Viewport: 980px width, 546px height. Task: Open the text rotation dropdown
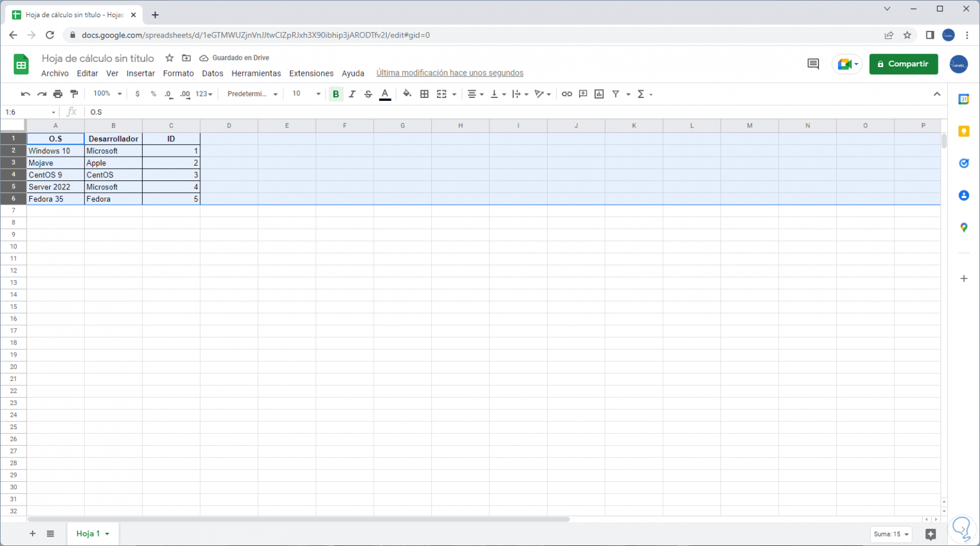point(543,94)
